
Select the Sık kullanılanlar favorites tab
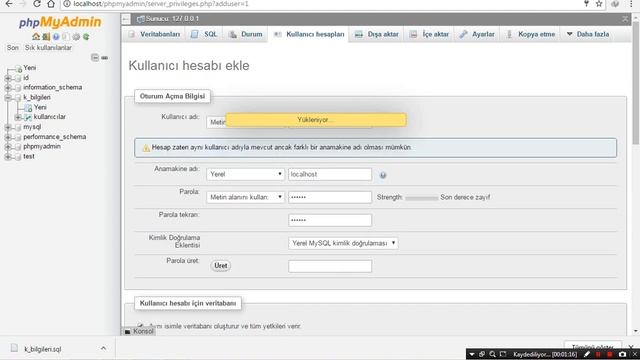[x=48, y=48]
